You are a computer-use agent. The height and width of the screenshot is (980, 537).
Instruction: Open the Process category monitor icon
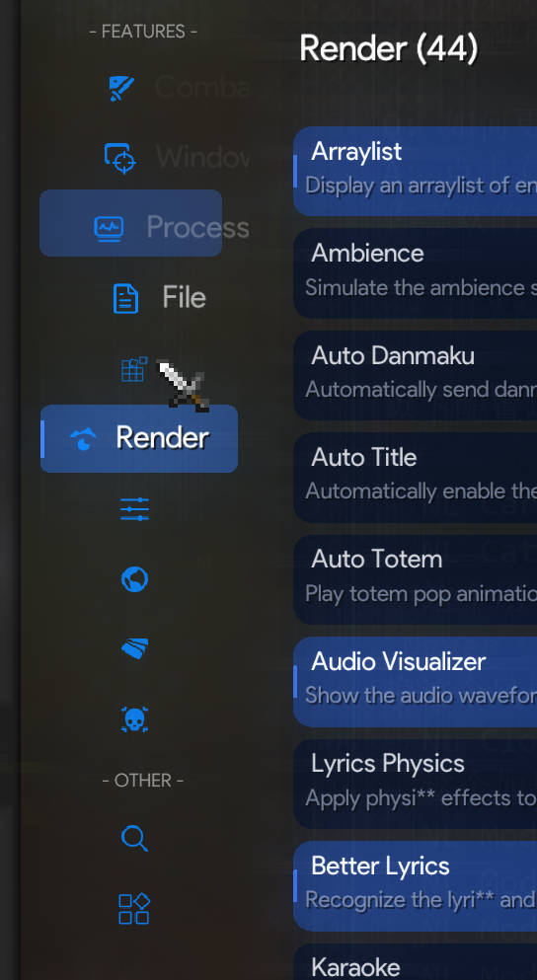pos(109,228)
